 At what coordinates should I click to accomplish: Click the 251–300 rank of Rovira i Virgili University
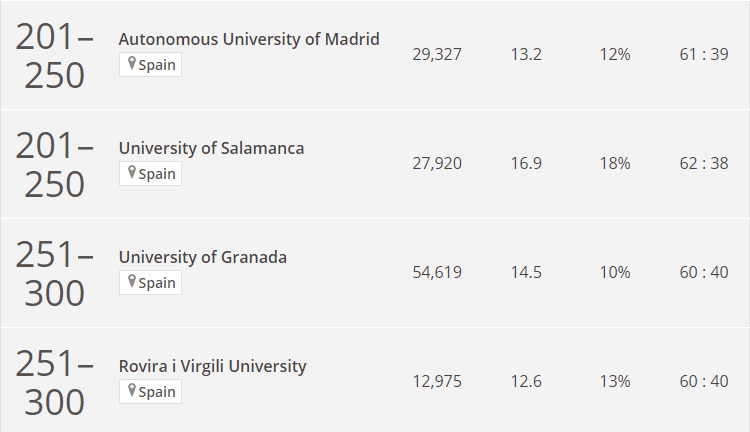pyautogui.click(x=55, y=383)
